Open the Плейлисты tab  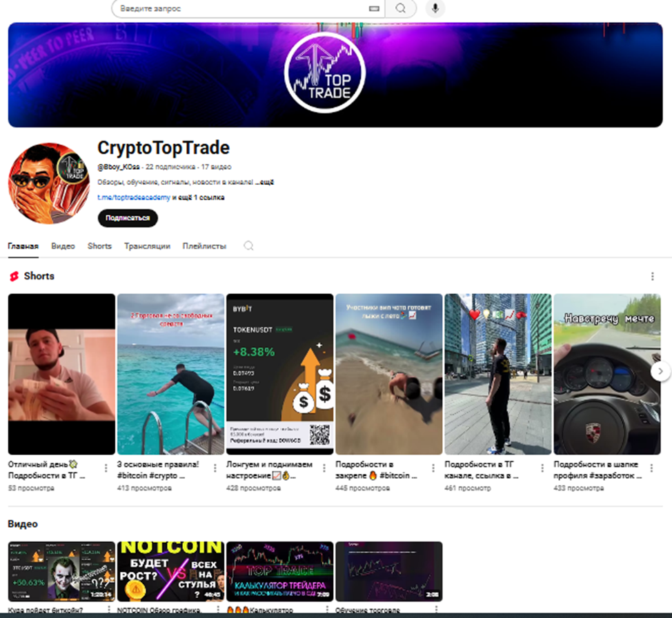[x=204, y=246]
